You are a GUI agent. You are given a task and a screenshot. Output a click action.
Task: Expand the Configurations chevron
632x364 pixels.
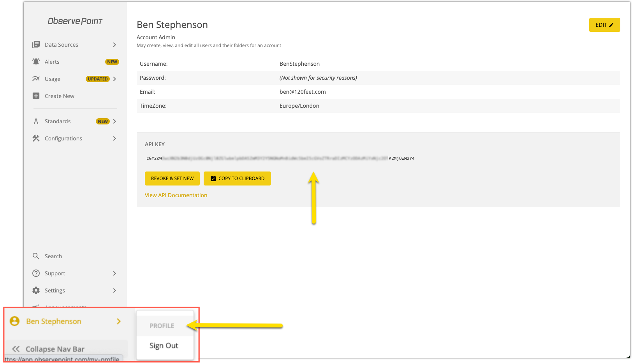[x=114, y=138]
